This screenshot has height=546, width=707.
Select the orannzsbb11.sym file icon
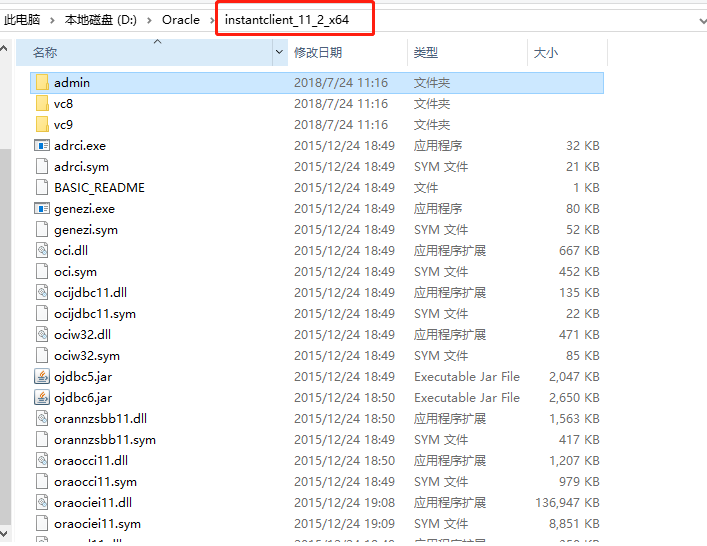click(42, 439)
